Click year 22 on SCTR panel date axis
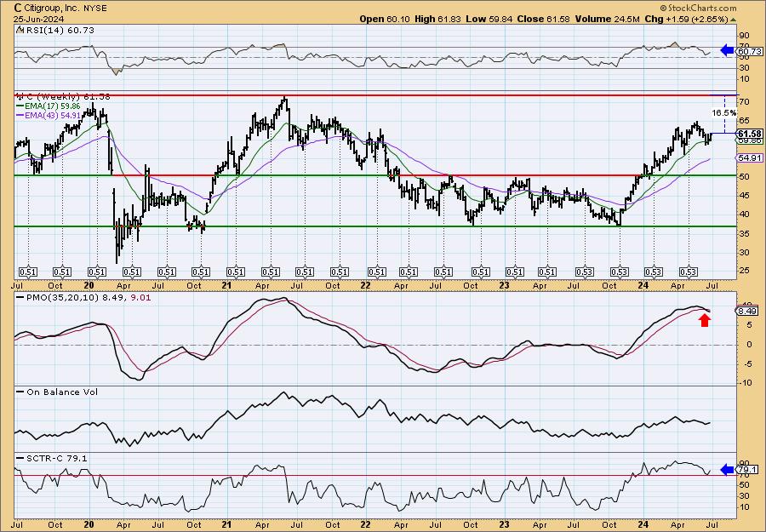This screenshot has width=766, height=532. click(365, 524)
